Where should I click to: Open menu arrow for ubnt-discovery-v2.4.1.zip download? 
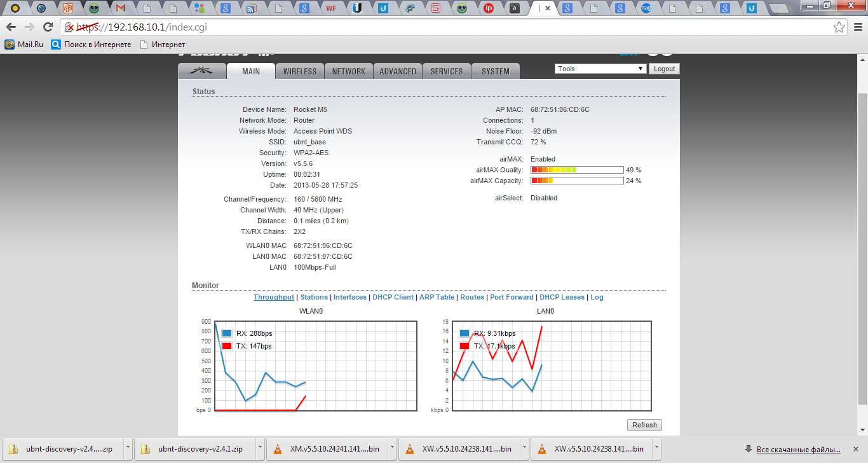(x=259, y=449)
